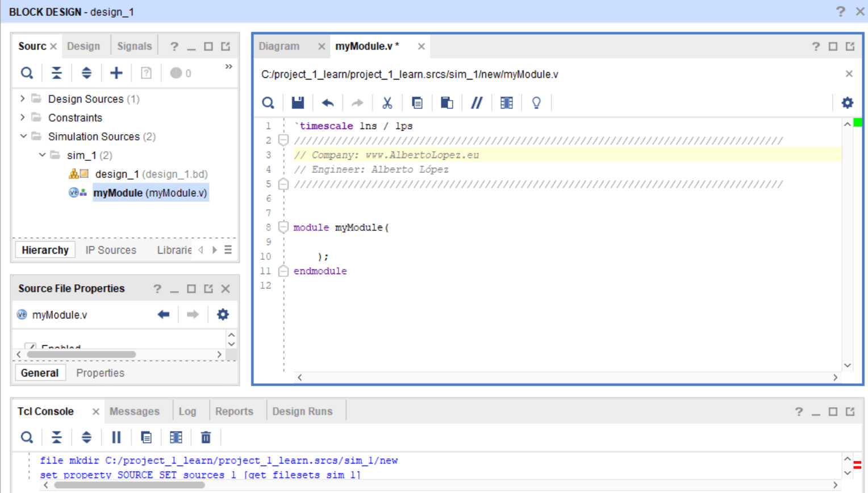Copy the selected text in the editor toolbar
This screenshot has width=868, height=493.
(417, 103)
